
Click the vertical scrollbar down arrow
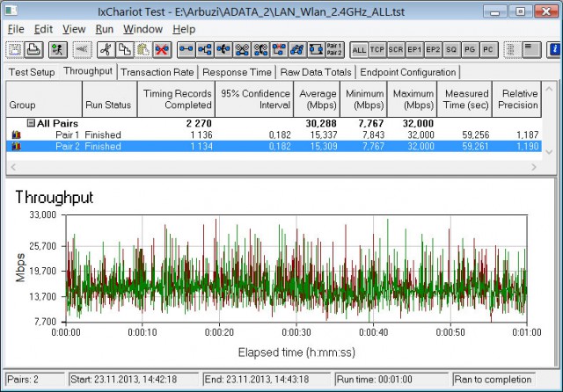point(549,152)
